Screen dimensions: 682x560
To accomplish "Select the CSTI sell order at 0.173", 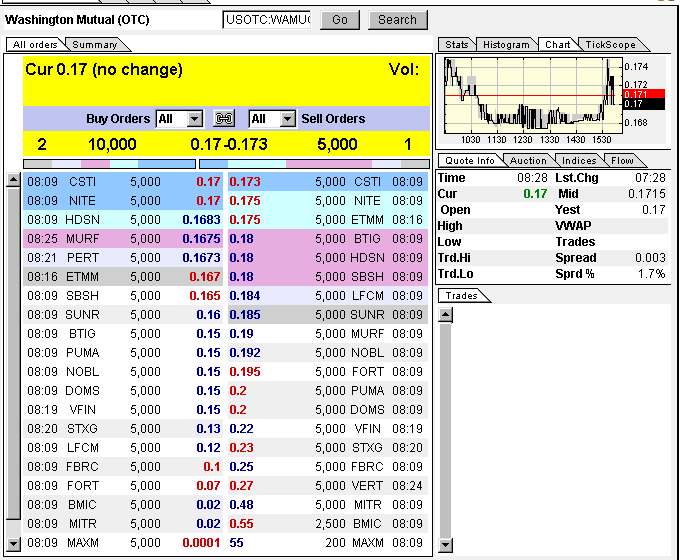I will point(328,181).
